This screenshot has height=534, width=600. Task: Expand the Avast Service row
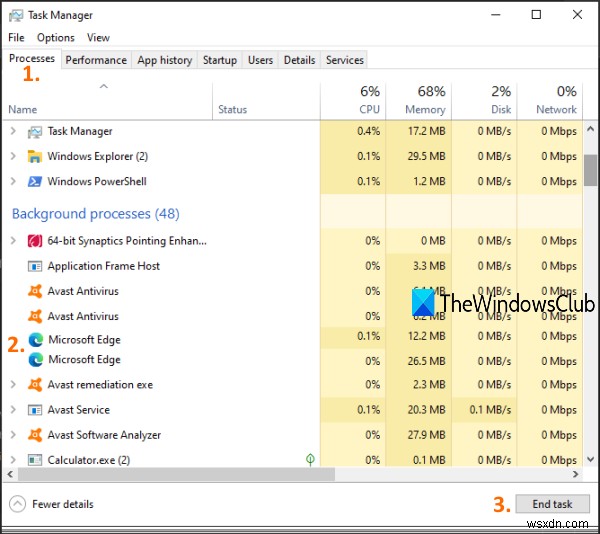point(13,410)
